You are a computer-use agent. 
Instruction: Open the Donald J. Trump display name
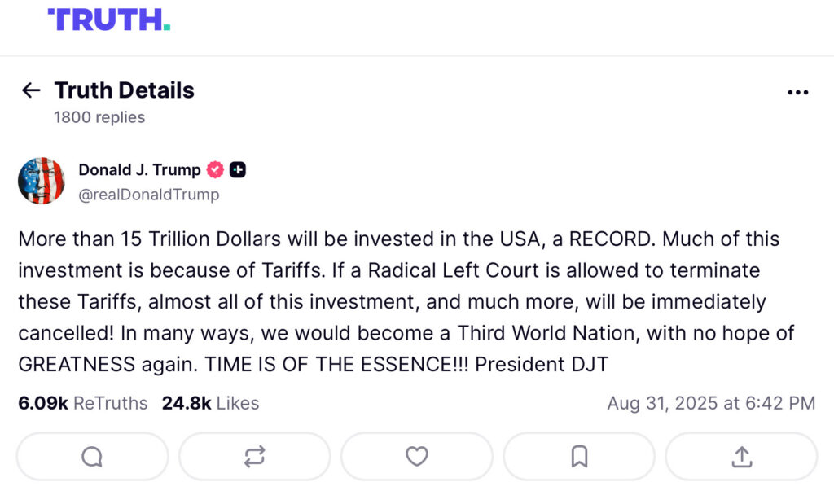139,170
